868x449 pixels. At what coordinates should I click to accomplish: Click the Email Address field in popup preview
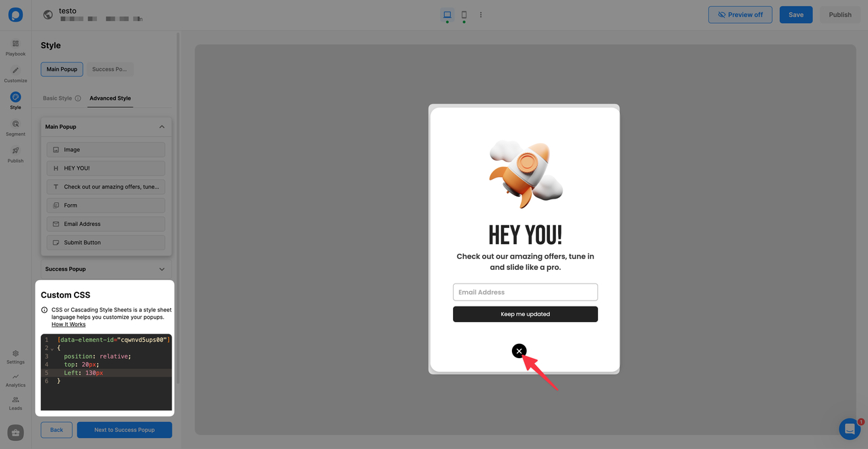(x=525, y=292)
